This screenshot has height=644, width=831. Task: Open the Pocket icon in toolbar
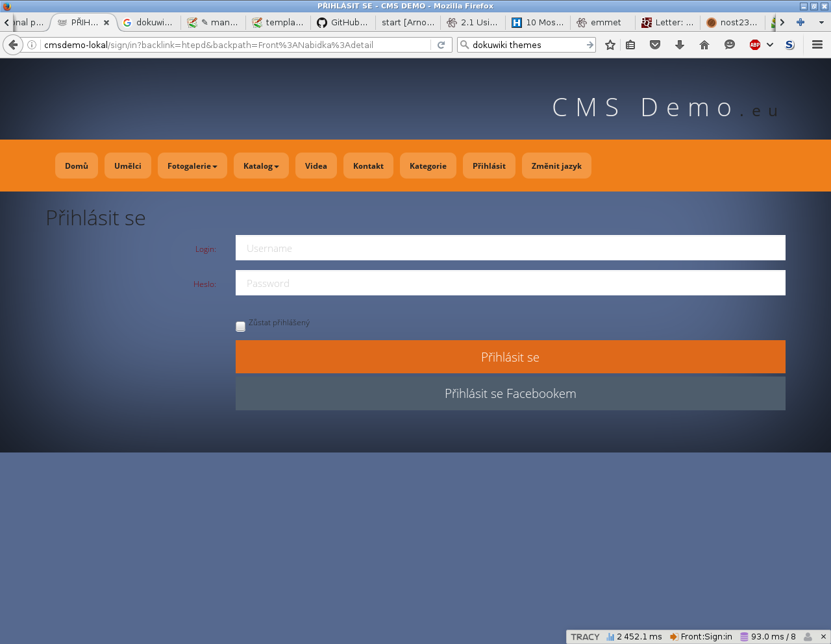[x=655, y=45]
